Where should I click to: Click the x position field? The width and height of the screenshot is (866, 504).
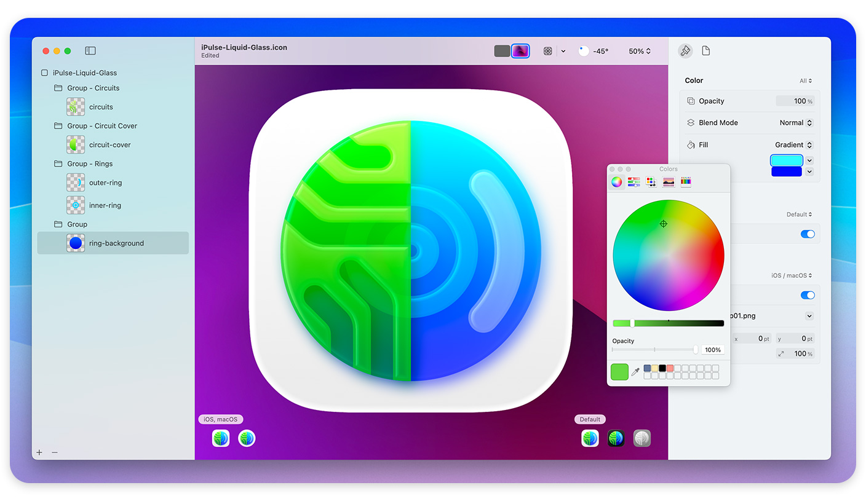[752, 339]
